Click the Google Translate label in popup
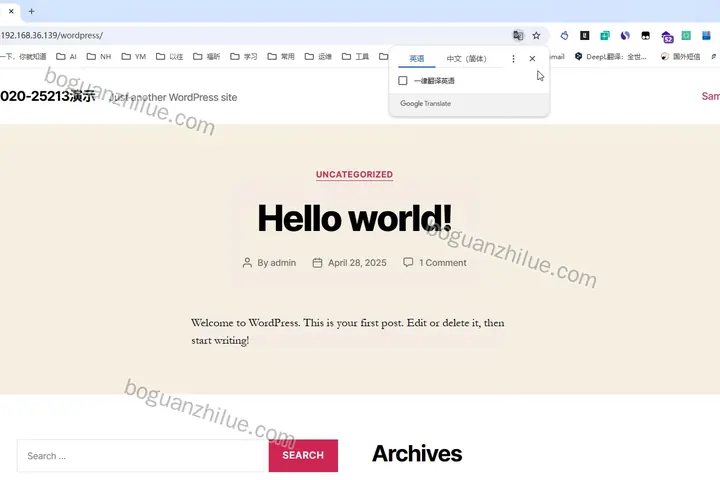The width and height of the screenshot is (720, 480). click(x=425, y=104)
